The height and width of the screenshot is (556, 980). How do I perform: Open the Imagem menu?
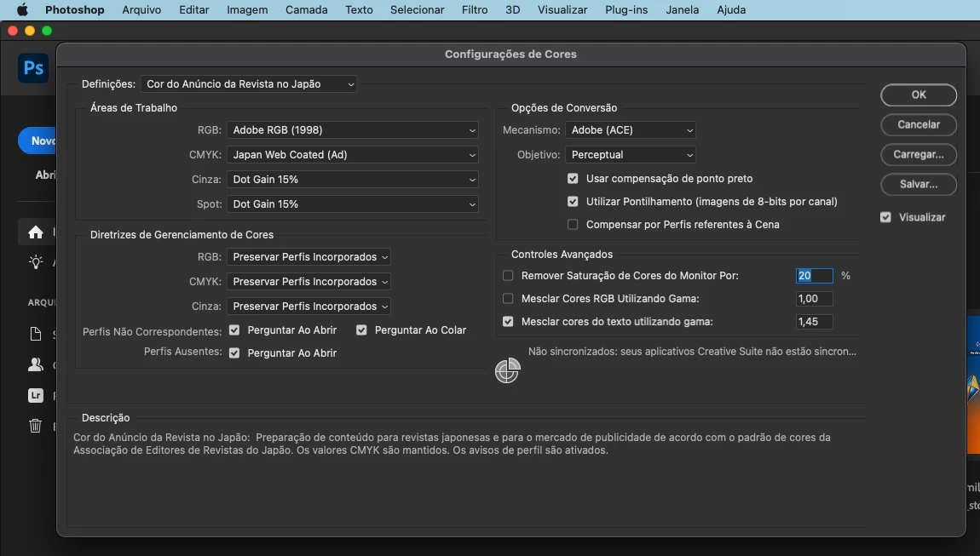247,10
